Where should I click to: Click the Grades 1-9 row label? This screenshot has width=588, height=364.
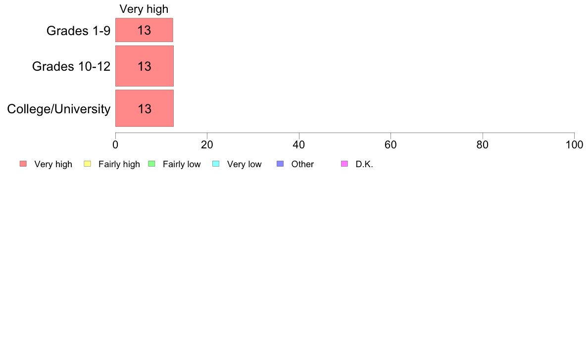pyautogui.click(x=78, y=30)
